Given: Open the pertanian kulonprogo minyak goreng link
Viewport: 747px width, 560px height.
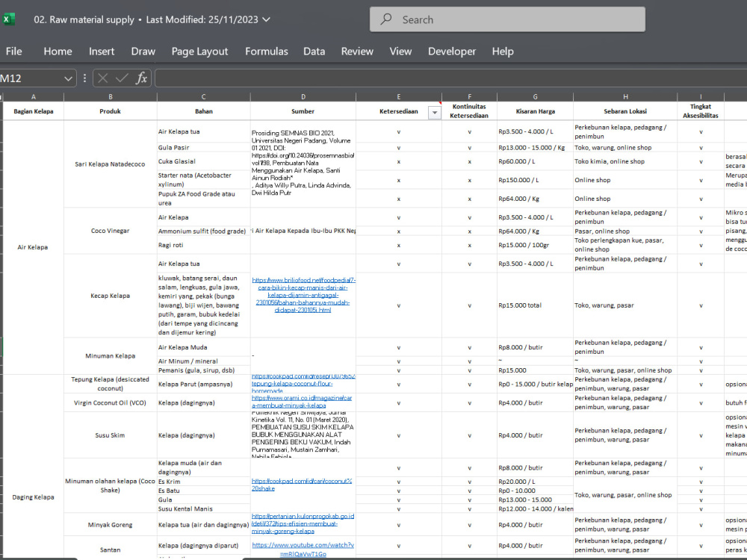Looking at the screenshot, I should pos(303,523).
